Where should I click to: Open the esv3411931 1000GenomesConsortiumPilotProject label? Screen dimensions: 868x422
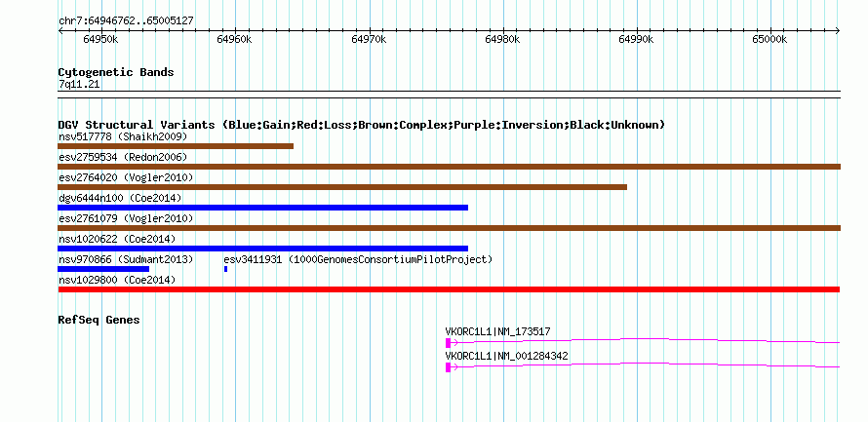(x=358, y=259)
